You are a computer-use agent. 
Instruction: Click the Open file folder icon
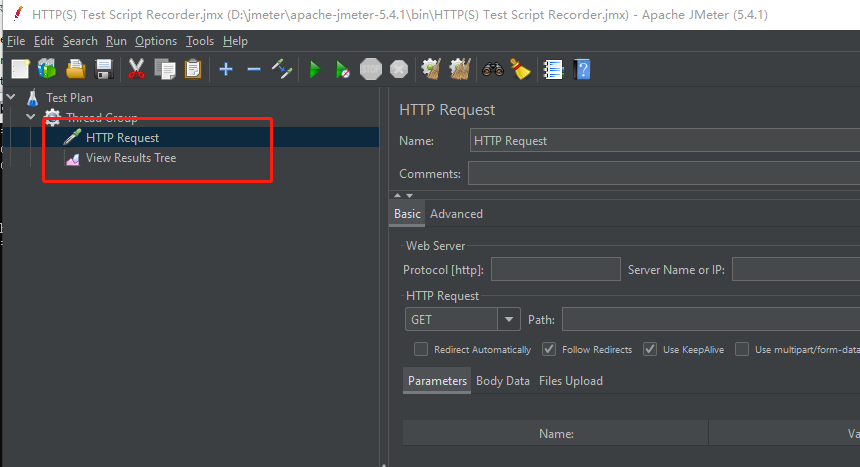76,70
